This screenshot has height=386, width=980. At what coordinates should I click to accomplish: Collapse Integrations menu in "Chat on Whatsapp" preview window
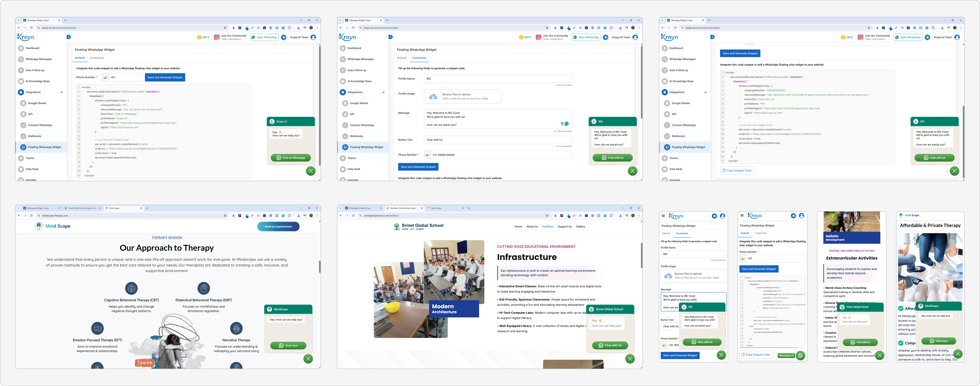(62, 92)
